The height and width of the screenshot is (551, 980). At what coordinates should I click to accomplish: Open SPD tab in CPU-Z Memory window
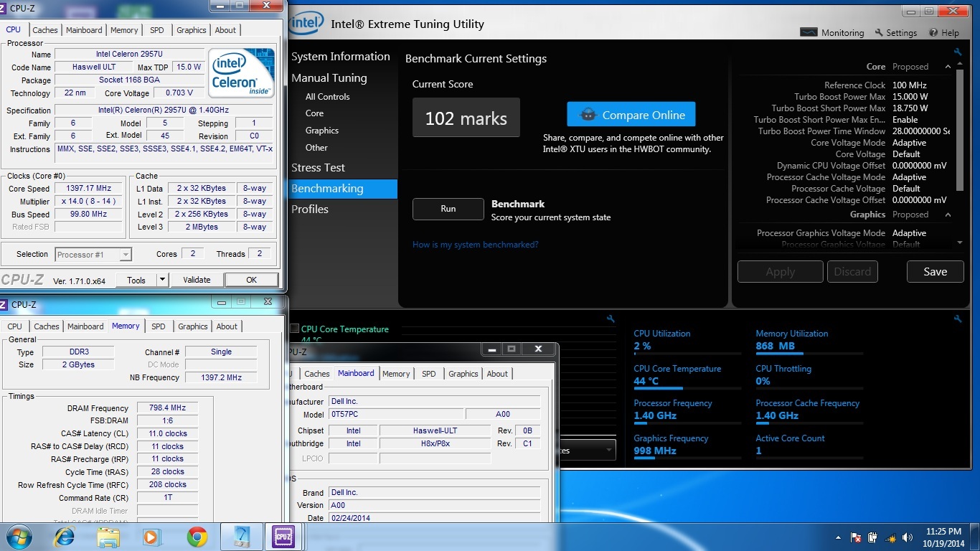(159, 326)
